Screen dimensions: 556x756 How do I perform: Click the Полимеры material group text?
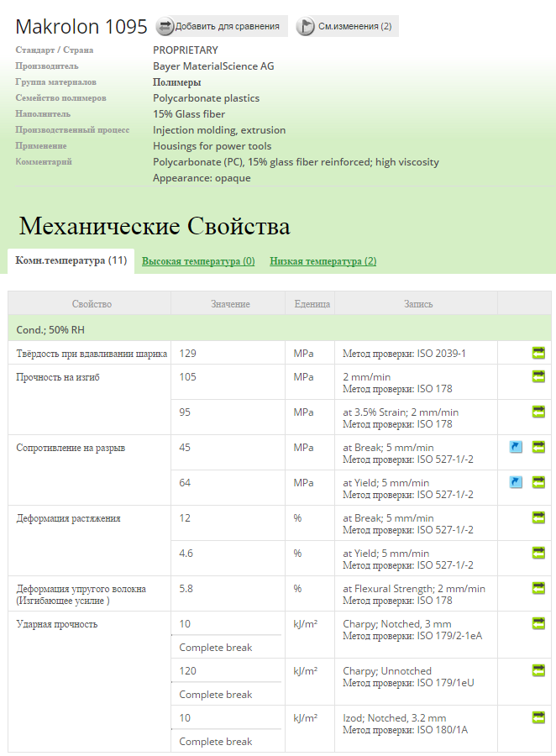tap(177, 82)
